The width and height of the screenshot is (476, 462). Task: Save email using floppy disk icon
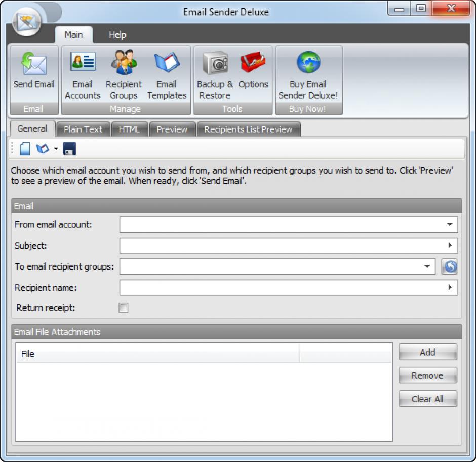tap(69, 149)
